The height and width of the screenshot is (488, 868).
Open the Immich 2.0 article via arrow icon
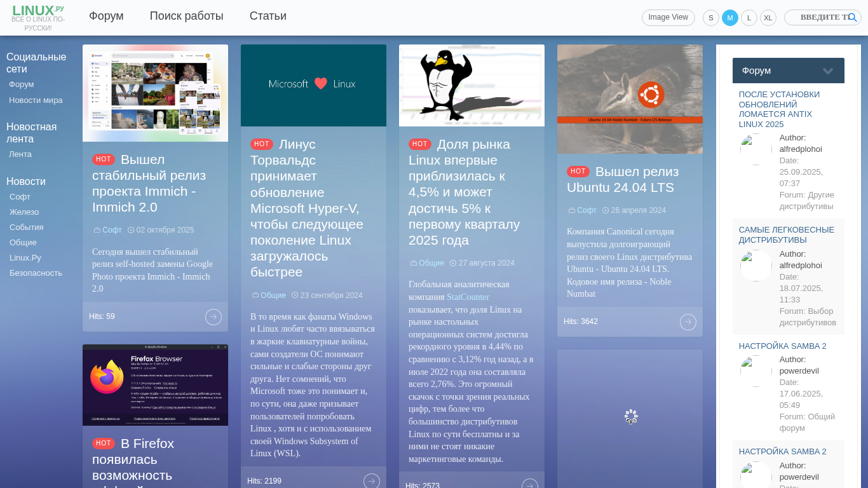(214, 317)
